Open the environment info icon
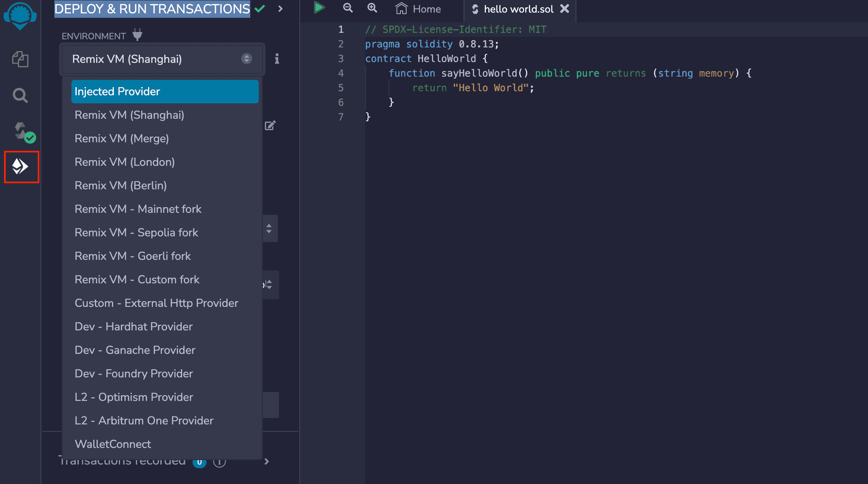868x484 pixels. coord(277,59)
